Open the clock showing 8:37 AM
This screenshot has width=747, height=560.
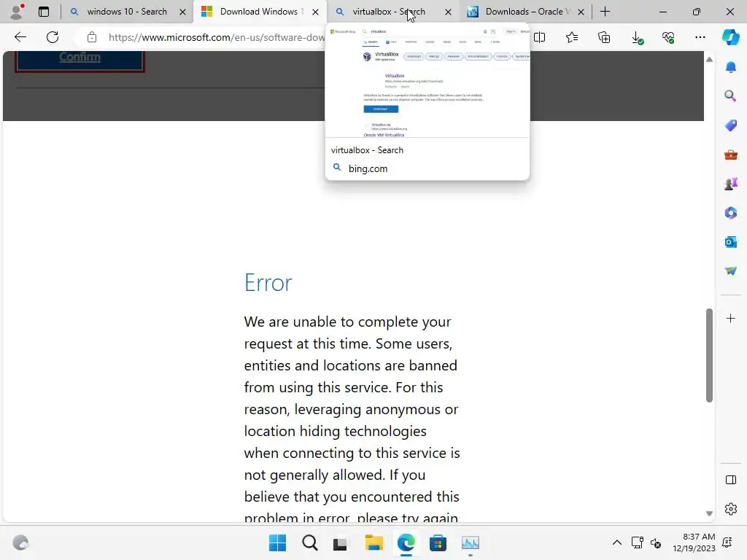[694, 542]
